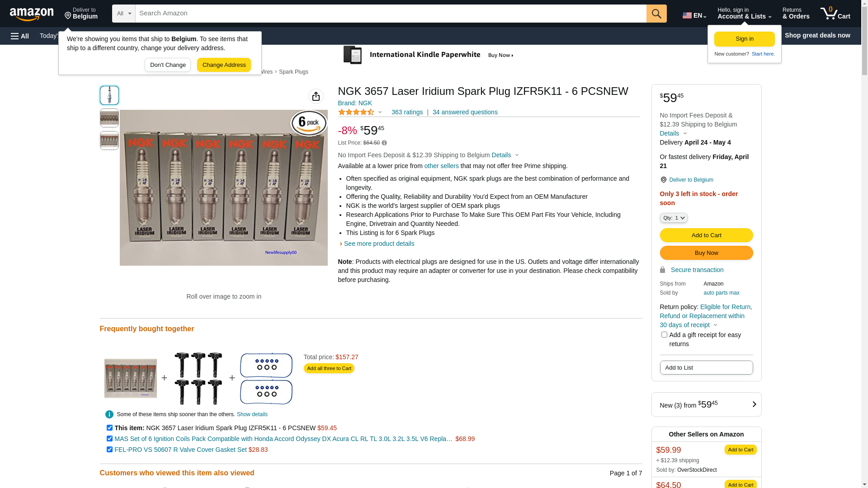The width and height of the screenshot is (868, 488).
Task: Open the search category All dropdown
Action: [123, 14]
